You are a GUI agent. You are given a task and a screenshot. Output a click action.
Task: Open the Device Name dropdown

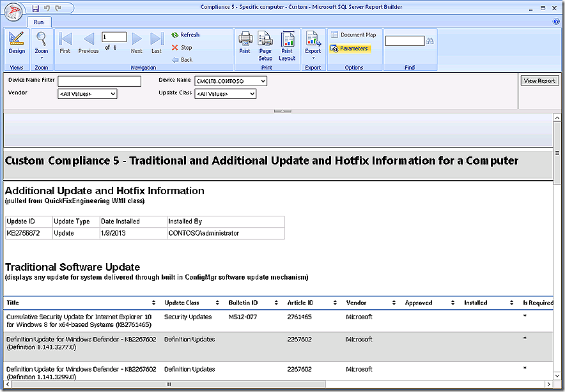pos(263,81)
